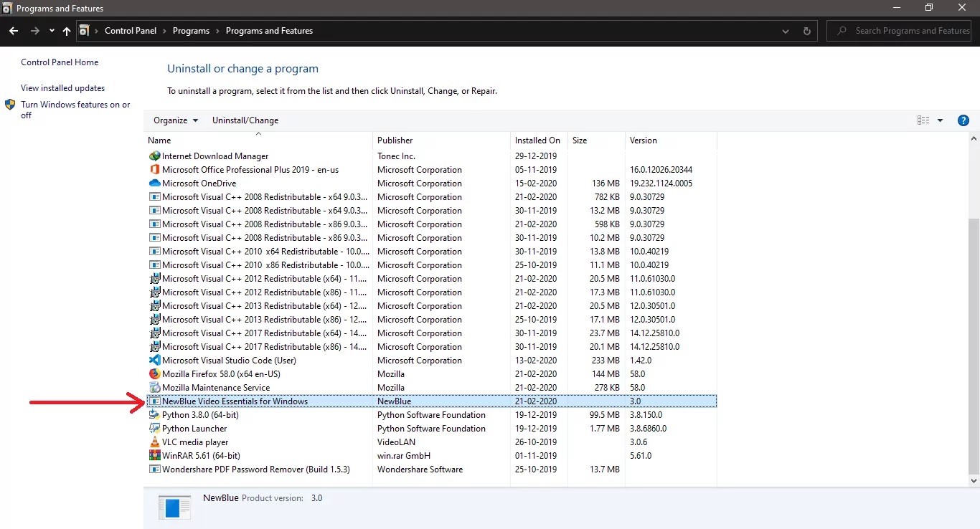Click the scrollbar down arrow
Viewport: 980px width, 529px height.
pyautogui.click(x=974, y=481)
